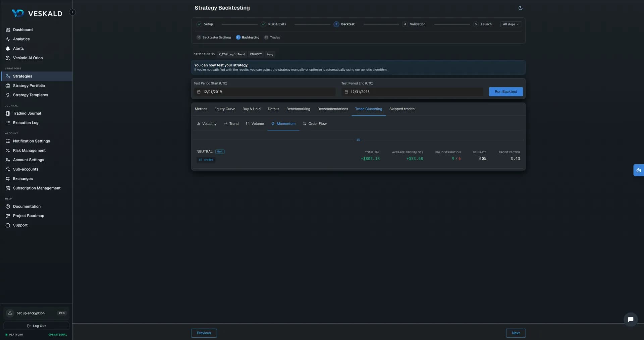Switch to the Details tab
This screenshot has height=340, width=644.
[x=273, y=109]
